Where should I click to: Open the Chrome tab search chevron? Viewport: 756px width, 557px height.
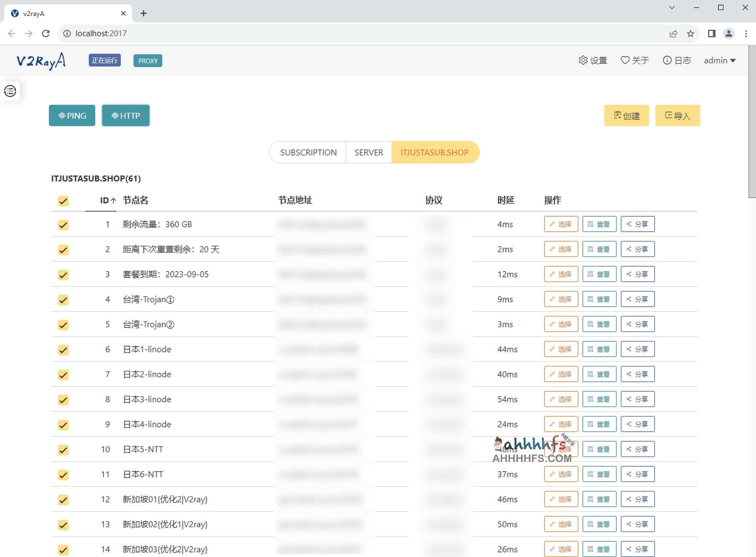coord(672,7)
